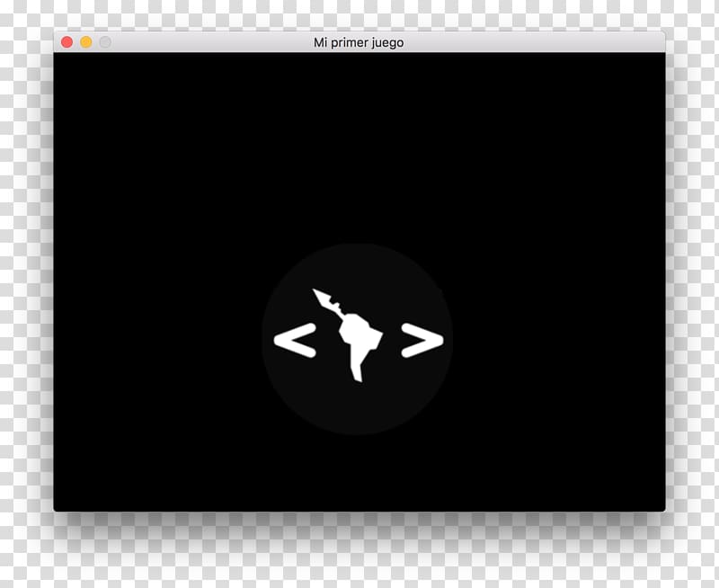This screenshot has width=719, height=588.
Task: Click the right angle bracket symbol
Action: click(422, 340)
